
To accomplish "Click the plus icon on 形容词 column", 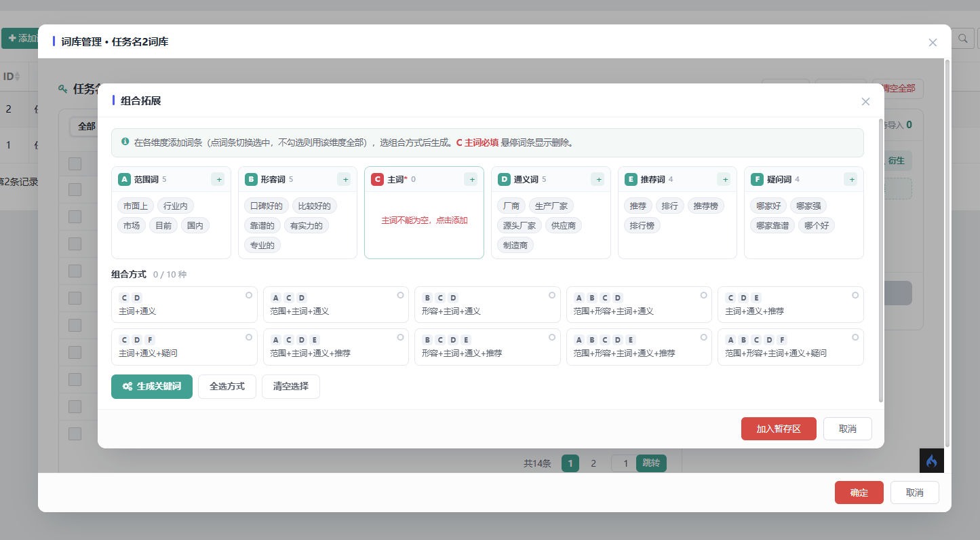I will point(345,180).
